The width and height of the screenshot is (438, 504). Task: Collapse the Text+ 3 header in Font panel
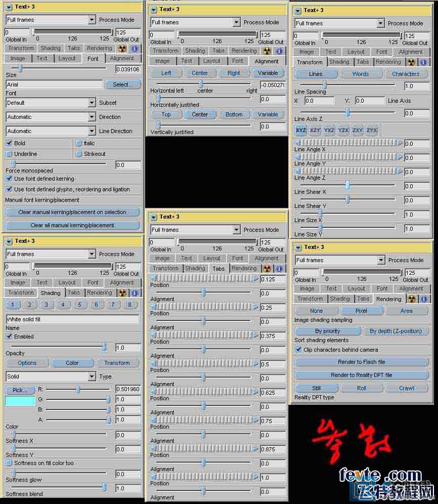click(x=9, y=7)
